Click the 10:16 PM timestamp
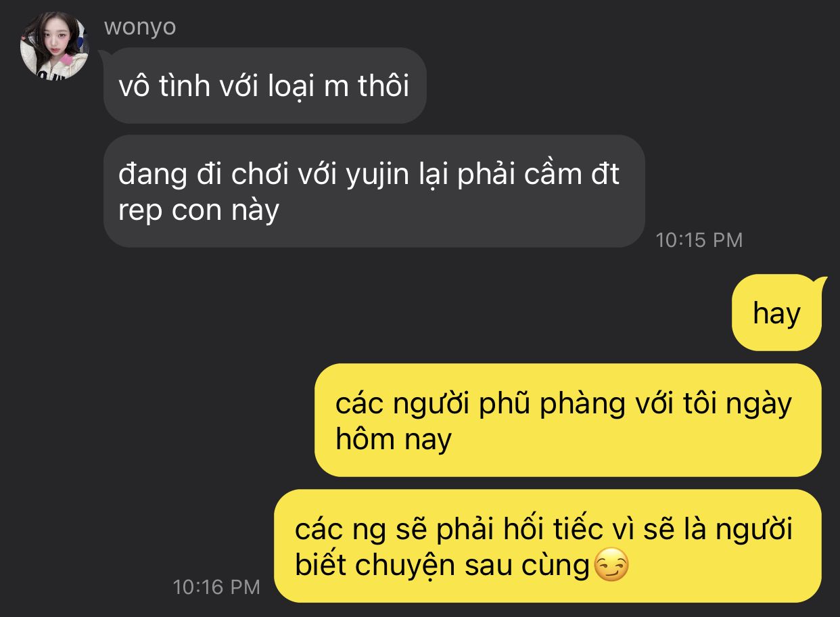840x617 pixels. (x=216, y=587)
